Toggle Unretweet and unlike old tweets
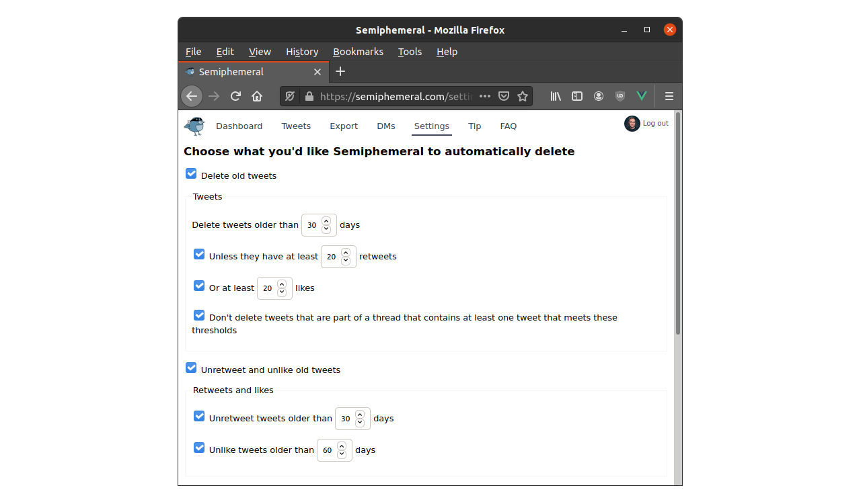 coord(191,368)
